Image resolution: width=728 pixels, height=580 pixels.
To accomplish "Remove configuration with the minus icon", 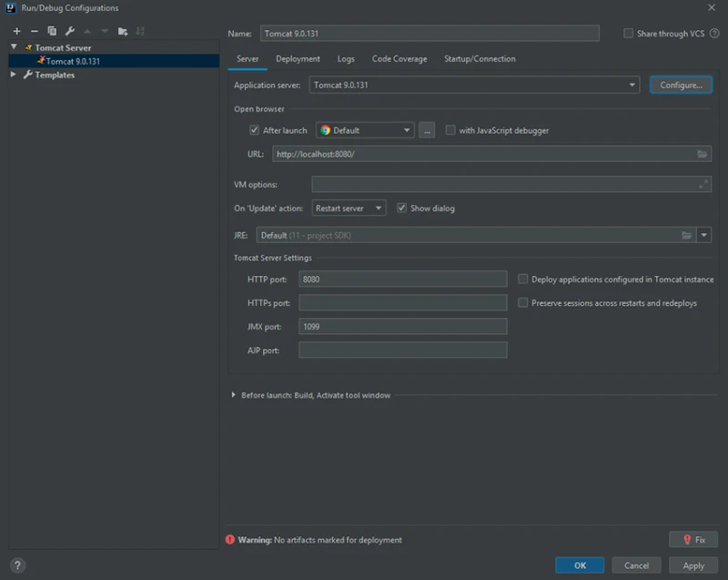I will [x=35, y=31].
